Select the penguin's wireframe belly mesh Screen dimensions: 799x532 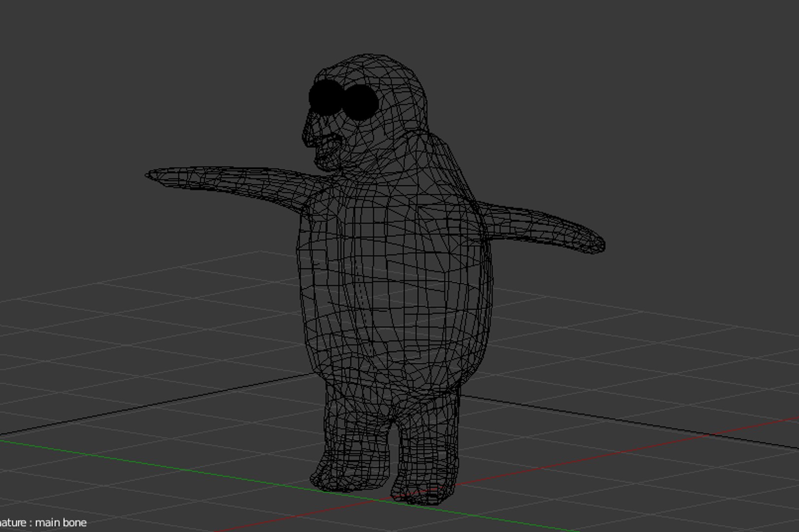click(394, 291)
